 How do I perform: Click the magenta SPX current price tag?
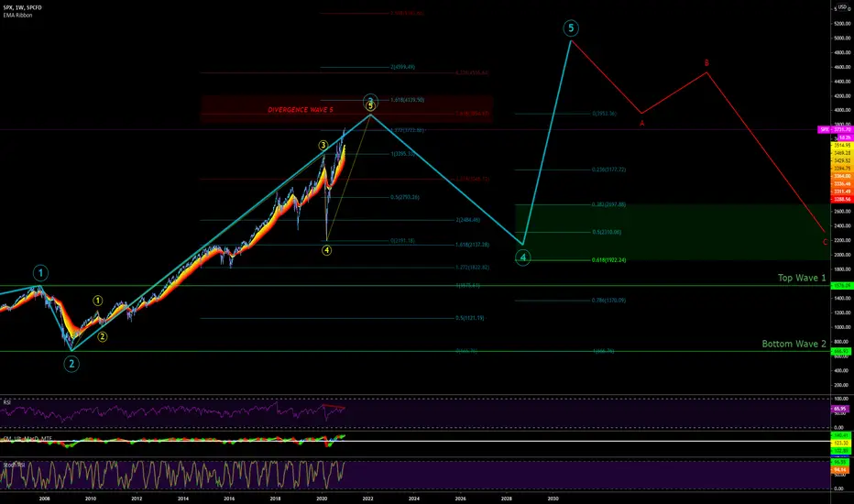835,130
